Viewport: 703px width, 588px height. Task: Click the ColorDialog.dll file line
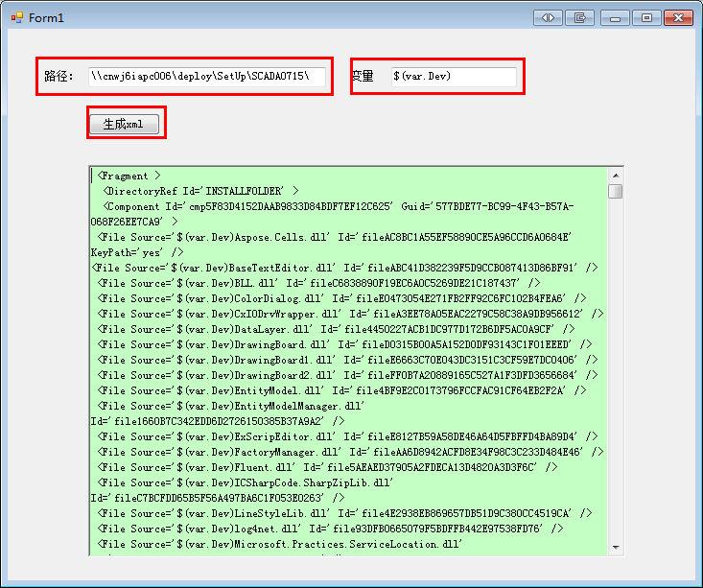(341, 298)
